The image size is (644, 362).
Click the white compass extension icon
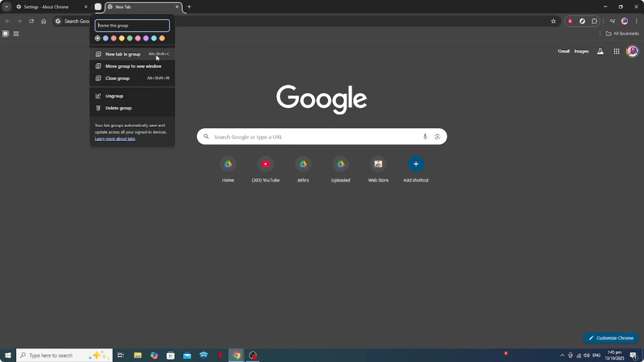582,21
